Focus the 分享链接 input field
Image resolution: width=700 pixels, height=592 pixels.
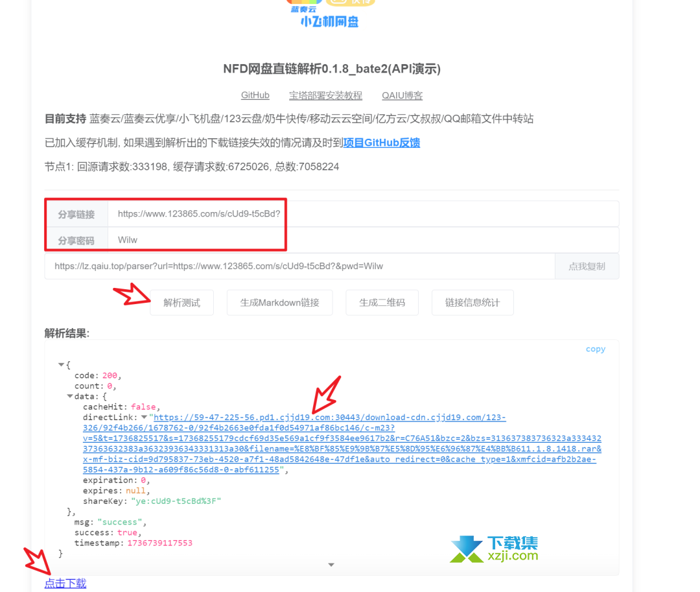tap(363, 214)
